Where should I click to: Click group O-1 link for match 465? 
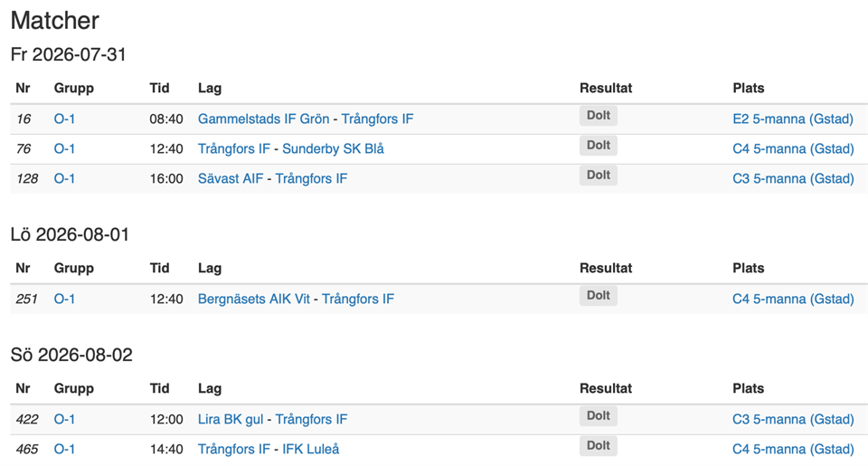(x=64, y=450)
